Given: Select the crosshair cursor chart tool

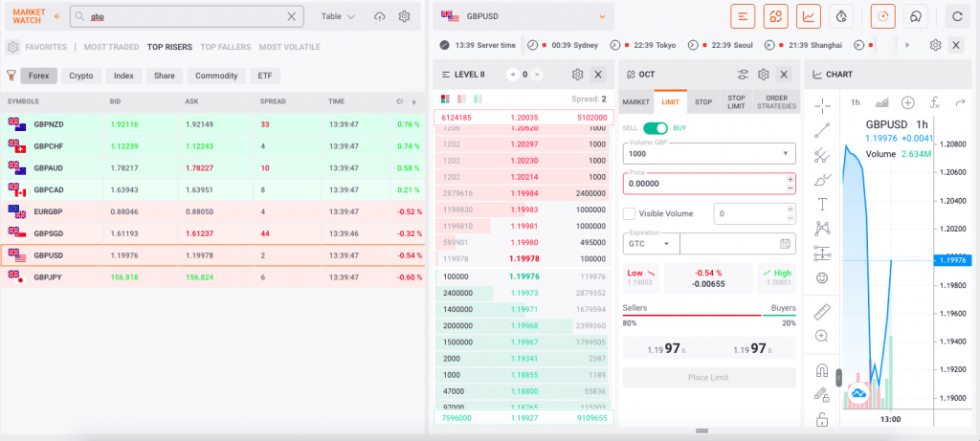Looking at the screenshot, I should [822, 105].
